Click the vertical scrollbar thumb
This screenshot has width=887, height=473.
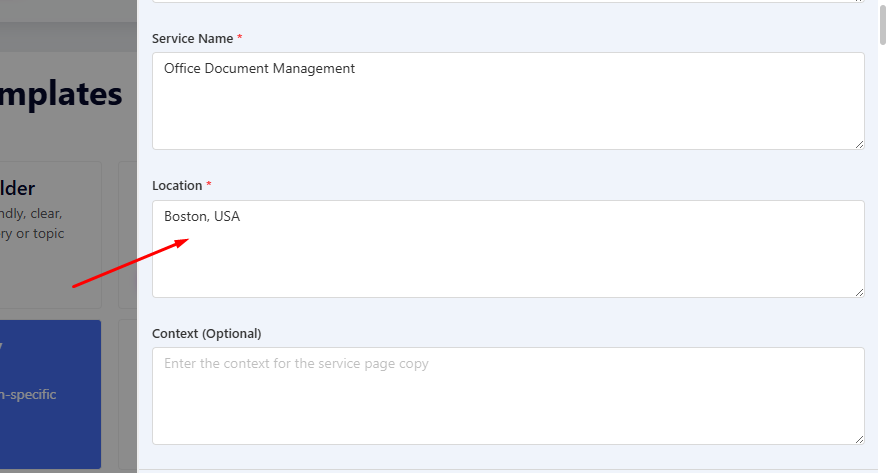click(x=882, y=22)
